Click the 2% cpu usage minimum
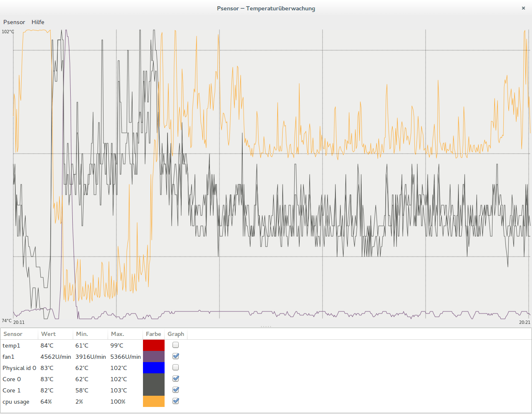 79,402
